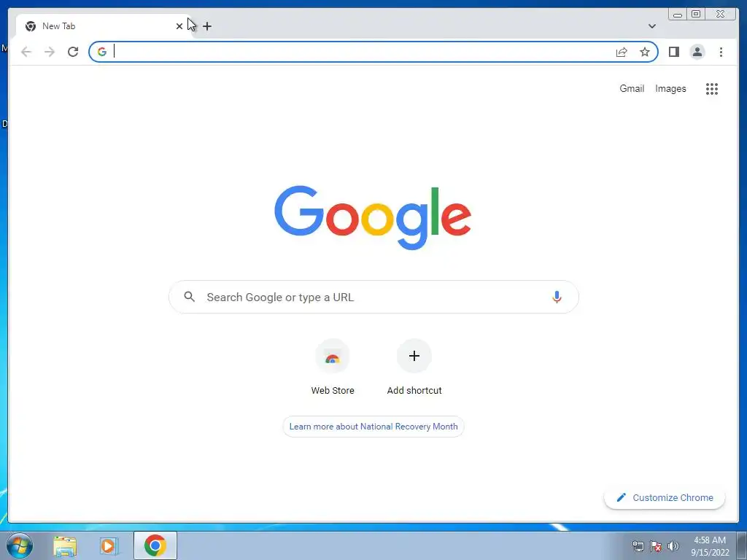Focus the Search Google or type a URL box
This screenshot has width=747, height=560.
pyautogui.click(x=373, y=297)
